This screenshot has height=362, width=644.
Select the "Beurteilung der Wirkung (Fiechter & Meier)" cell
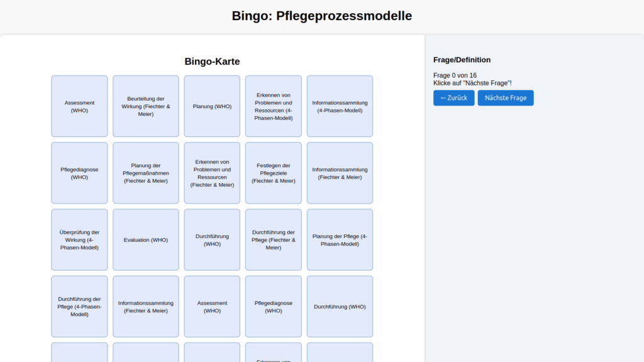(x=146, y=106)
